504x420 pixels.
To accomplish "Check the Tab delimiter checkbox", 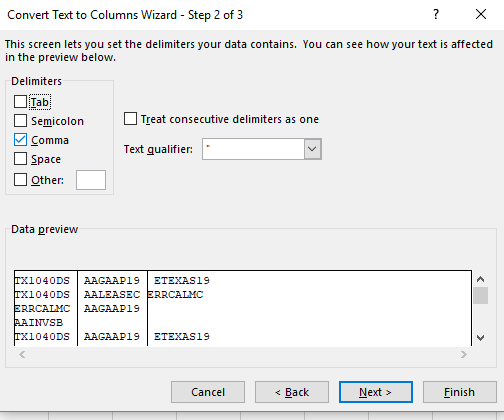I will 20,102.
